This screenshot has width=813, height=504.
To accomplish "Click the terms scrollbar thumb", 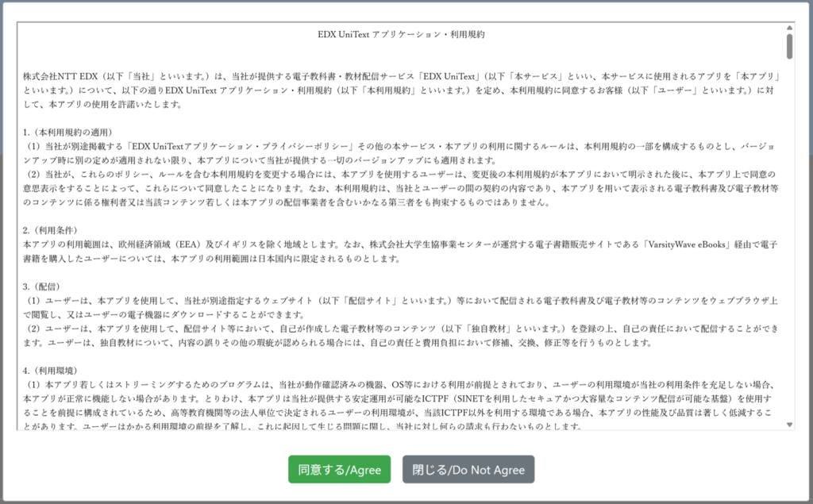I will pyautogui.click(x=789, y=46).
